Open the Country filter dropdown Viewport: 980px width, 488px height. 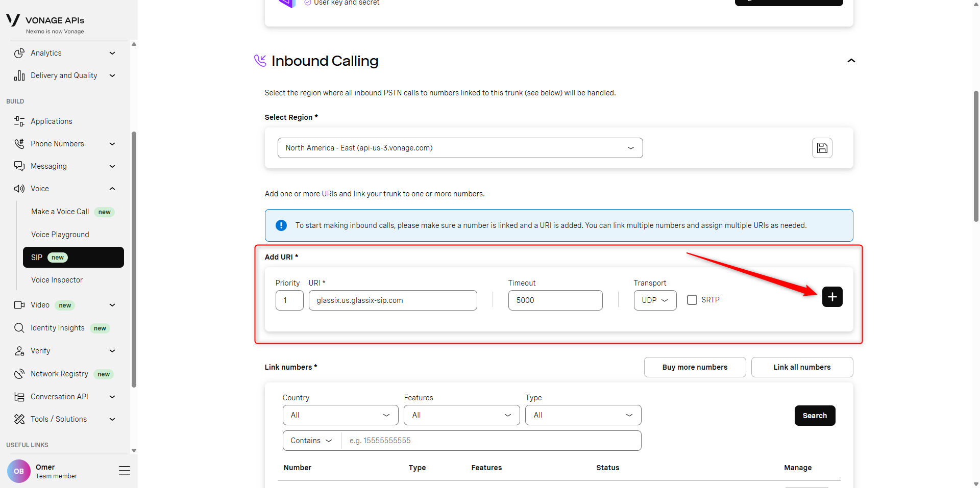click(x=340, y=415)
